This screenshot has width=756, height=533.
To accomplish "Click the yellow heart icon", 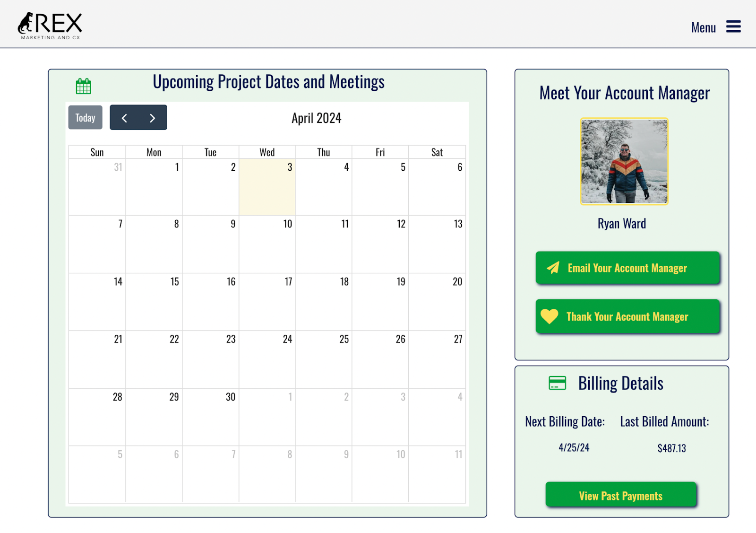I will [550, 316].
